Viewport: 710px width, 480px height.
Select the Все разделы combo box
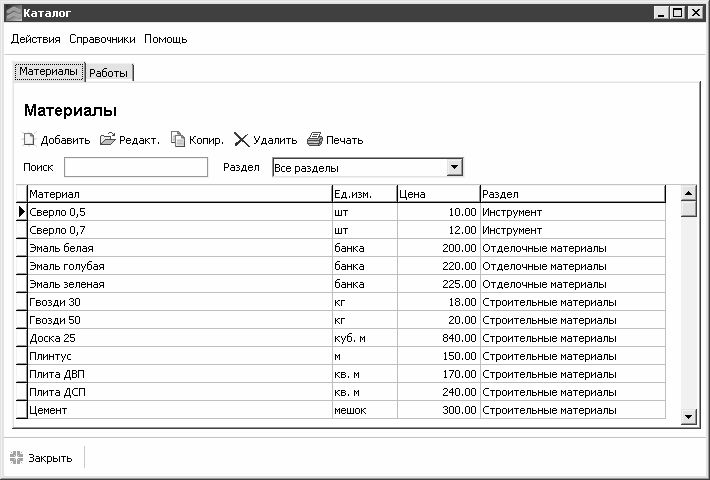[358, 167]
